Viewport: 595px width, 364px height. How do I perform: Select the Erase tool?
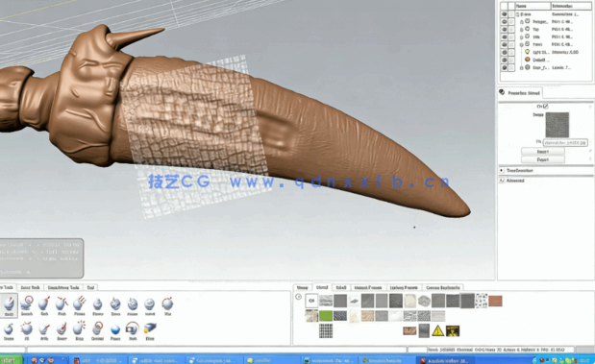150,330
